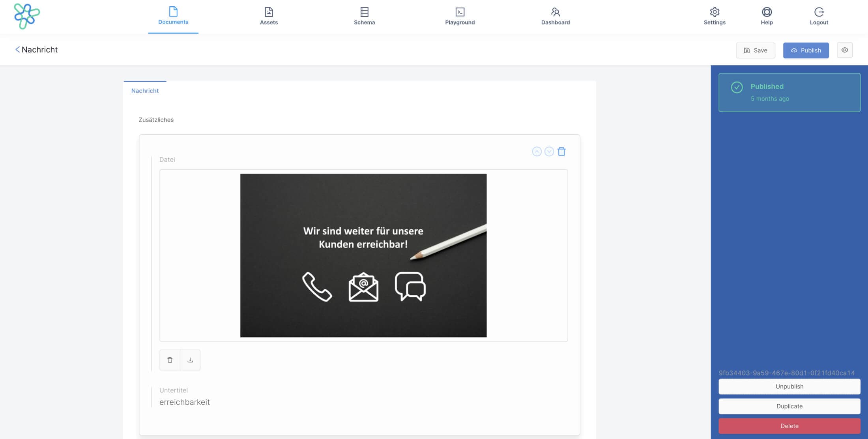Unpublish the current document
Screen dimensions: 868x439
(x=789, y=386)
